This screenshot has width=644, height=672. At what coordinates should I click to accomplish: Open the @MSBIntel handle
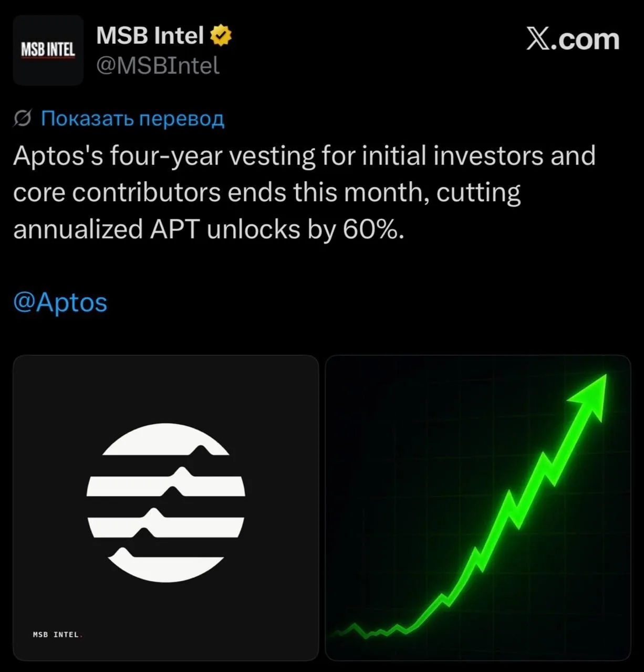click(158, 66)
